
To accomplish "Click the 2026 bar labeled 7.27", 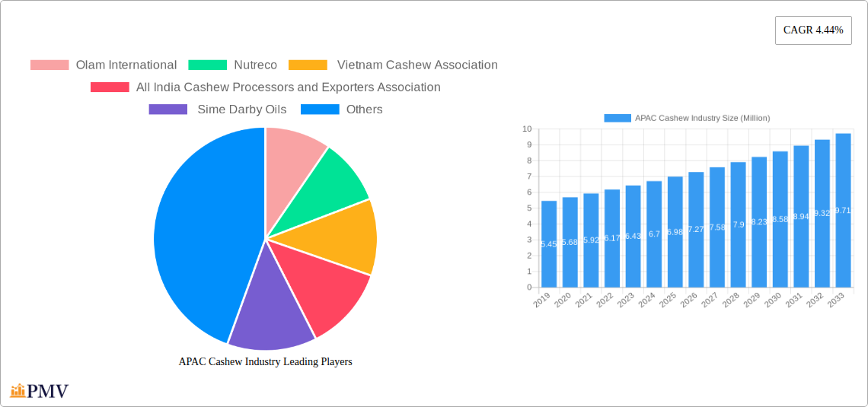I will click(x=697, y=230).
